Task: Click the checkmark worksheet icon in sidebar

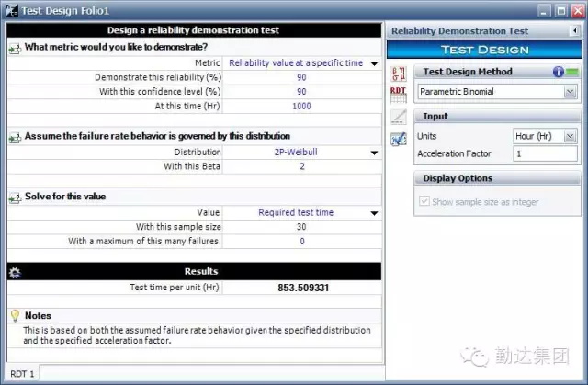Action: [x=398, y=139]
